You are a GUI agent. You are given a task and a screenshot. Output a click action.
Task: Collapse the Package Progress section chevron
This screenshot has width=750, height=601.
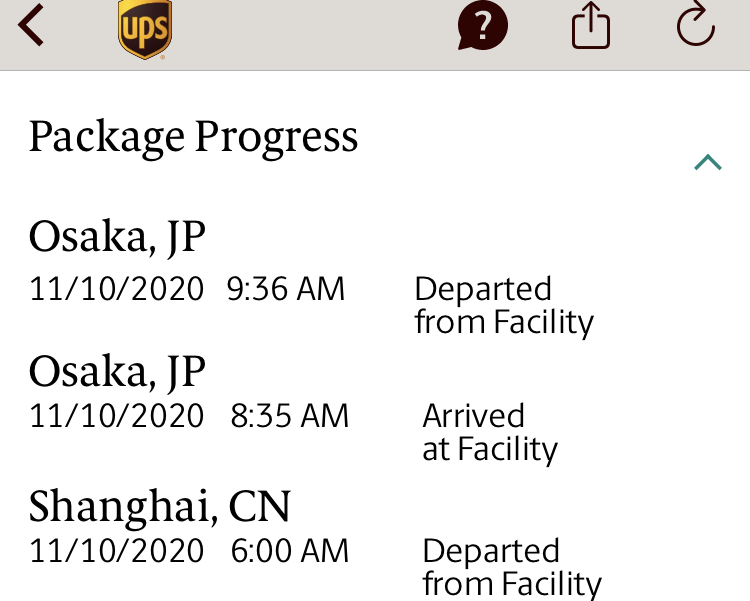[707, 162]
